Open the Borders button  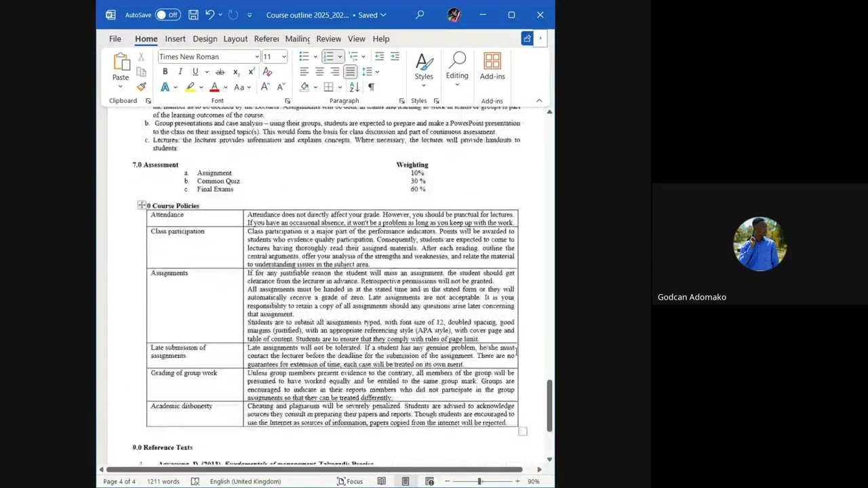point(329,87)
